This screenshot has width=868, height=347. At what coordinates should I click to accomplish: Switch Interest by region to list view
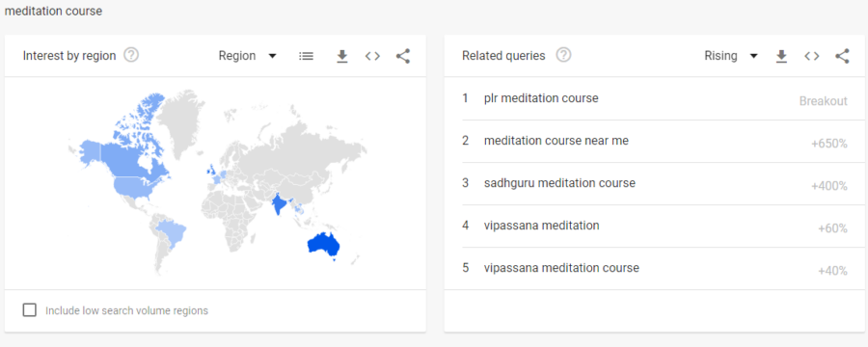click(x=306, y=56)
